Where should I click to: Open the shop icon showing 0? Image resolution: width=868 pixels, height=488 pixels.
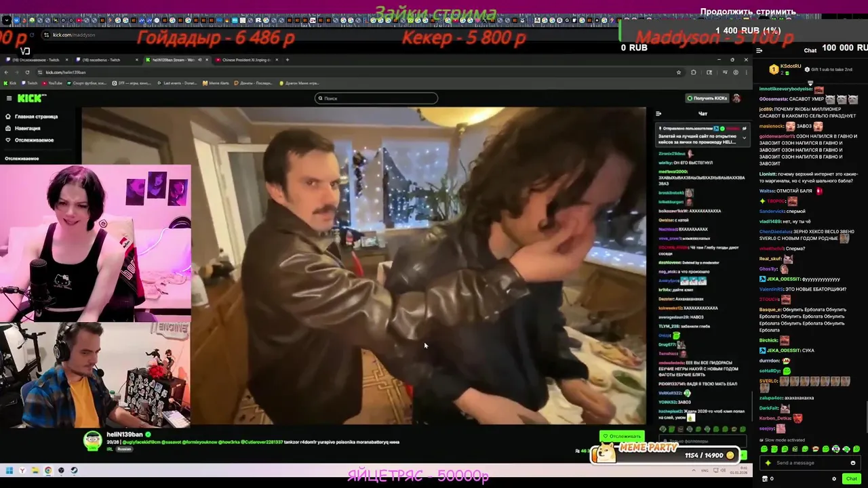(768, 479)
